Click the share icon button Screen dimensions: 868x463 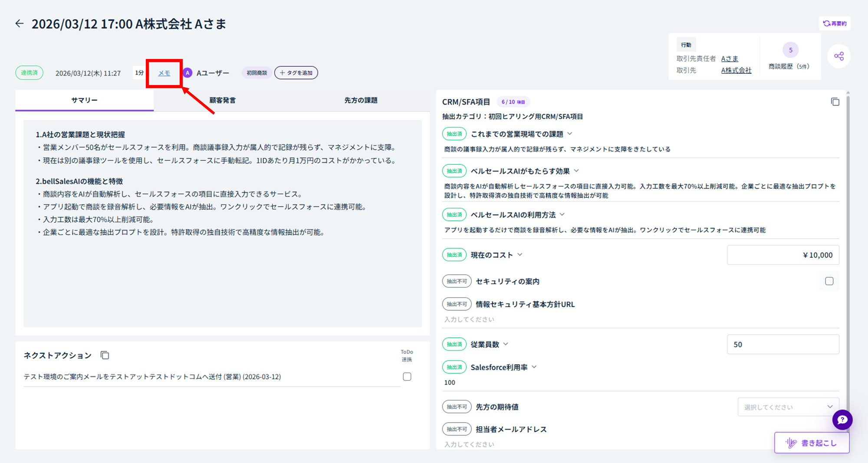tap(839, 56)
